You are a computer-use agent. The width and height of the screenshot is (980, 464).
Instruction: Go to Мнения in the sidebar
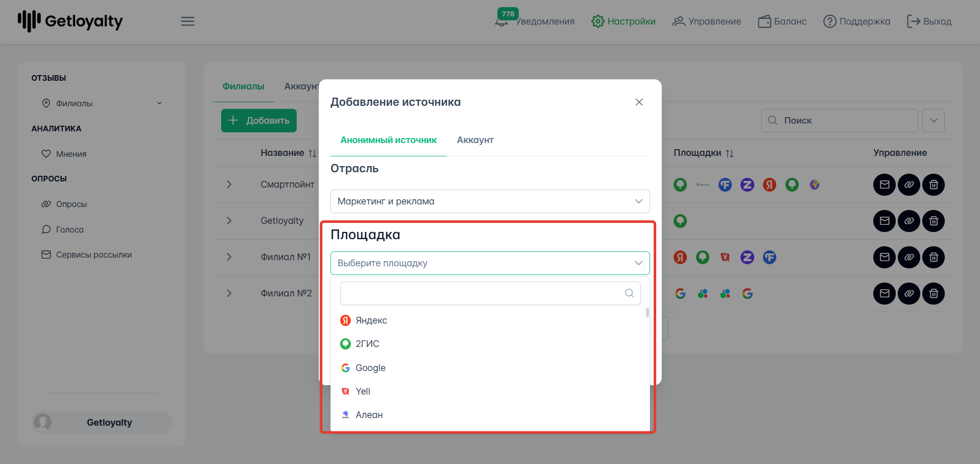[64, 154]
